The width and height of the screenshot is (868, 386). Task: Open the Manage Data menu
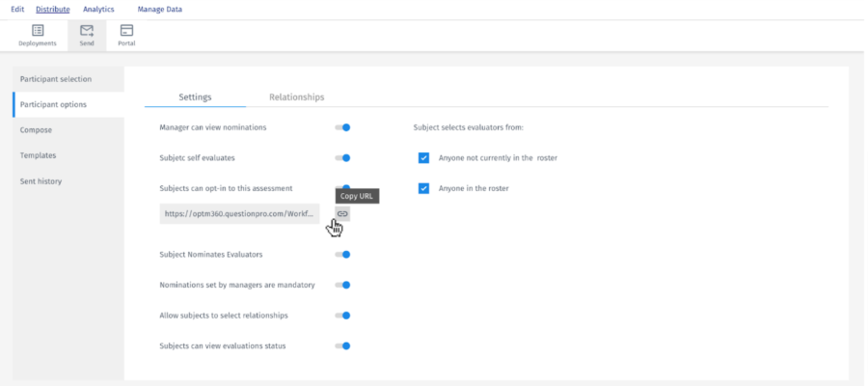pos(160,10)
